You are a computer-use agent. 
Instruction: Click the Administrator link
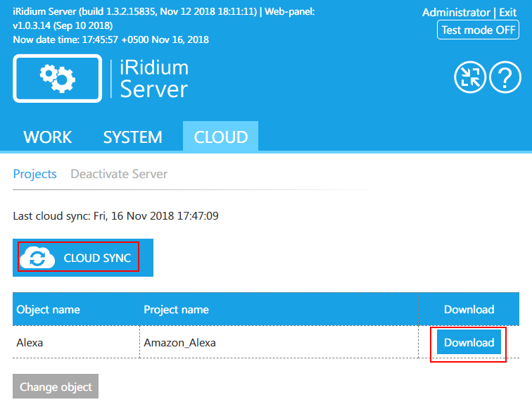point(455,13)
